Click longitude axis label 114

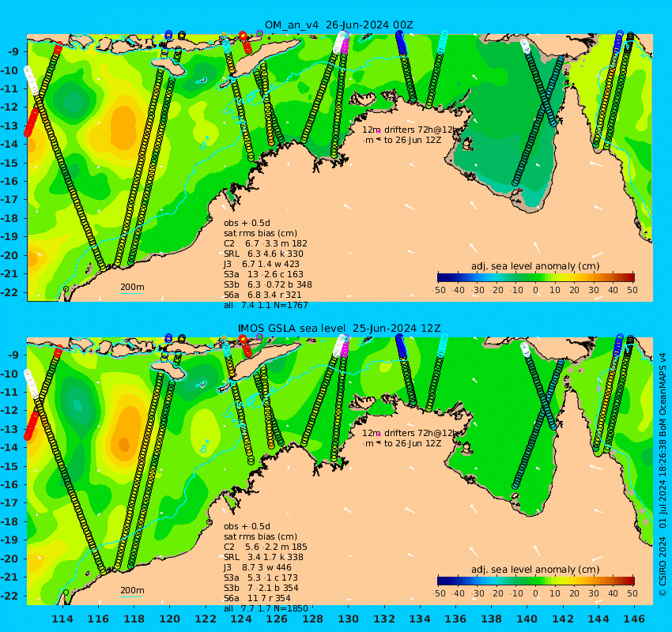pos(62,619)
